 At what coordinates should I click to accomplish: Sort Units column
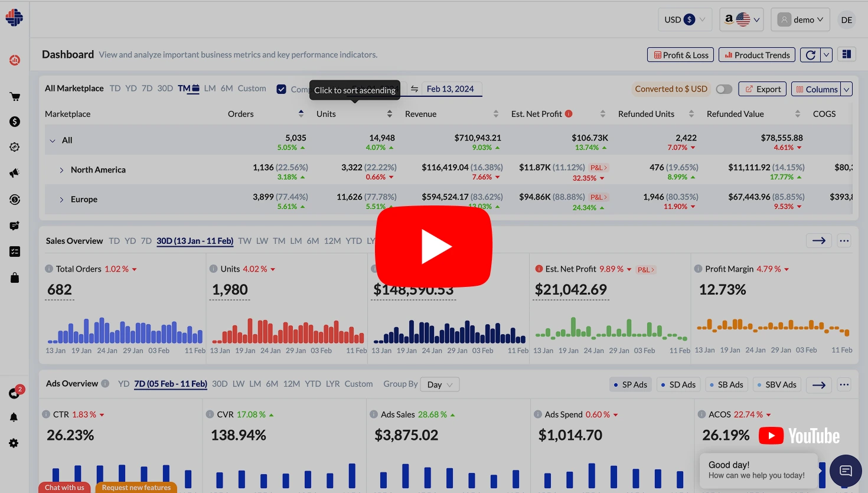pos(390,113)
